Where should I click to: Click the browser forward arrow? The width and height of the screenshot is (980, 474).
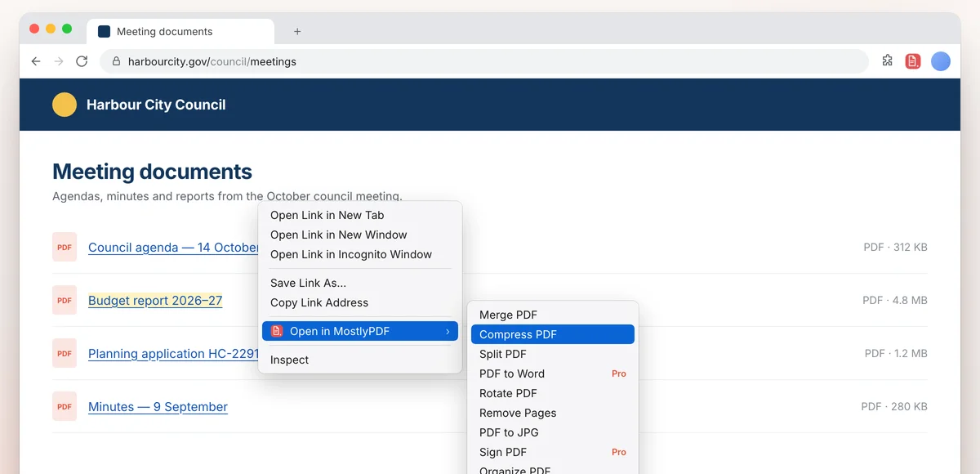click(x=59, y=61)
